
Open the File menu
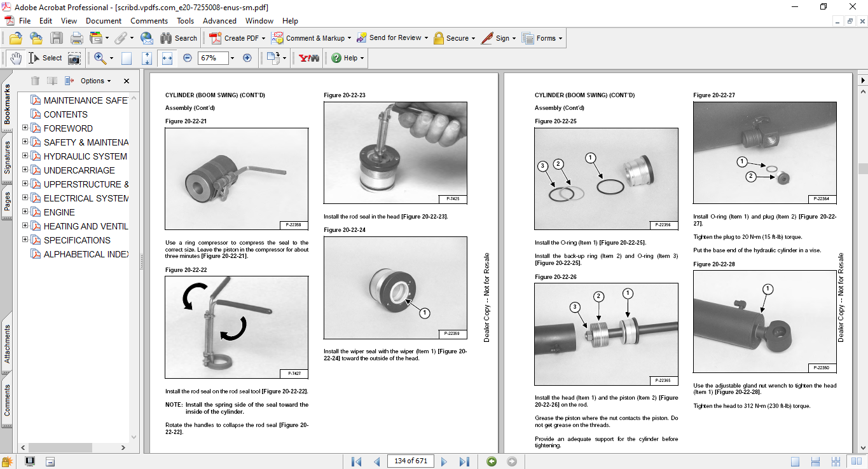tap(25, 21)
